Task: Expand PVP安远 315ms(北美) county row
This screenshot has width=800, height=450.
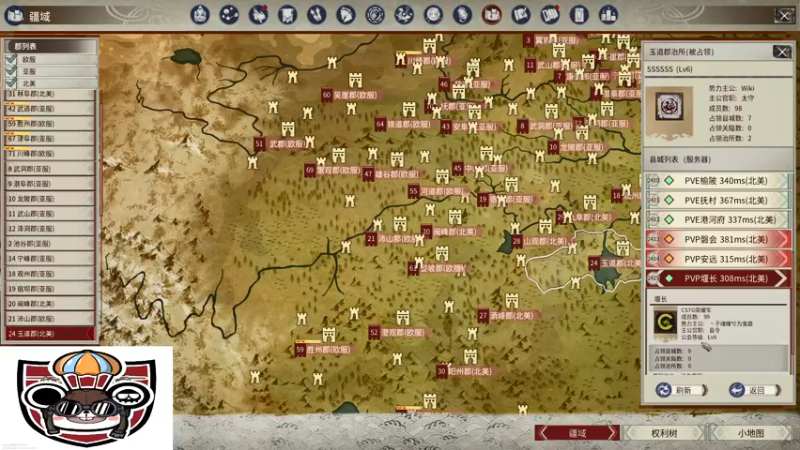Action: click(x=718, y=259)
